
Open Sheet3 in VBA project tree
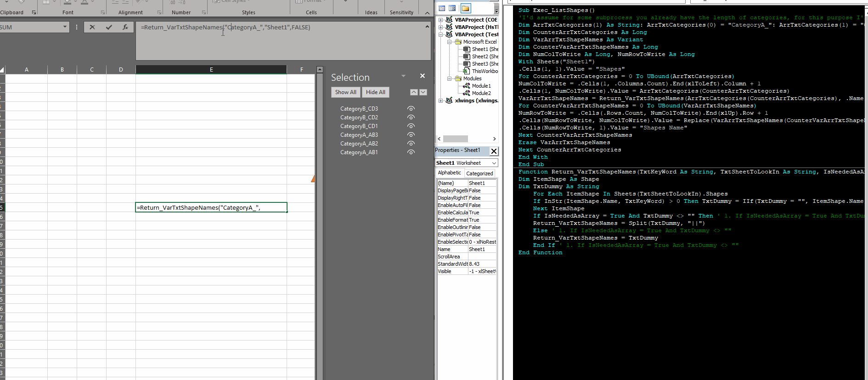pos(481,64)
